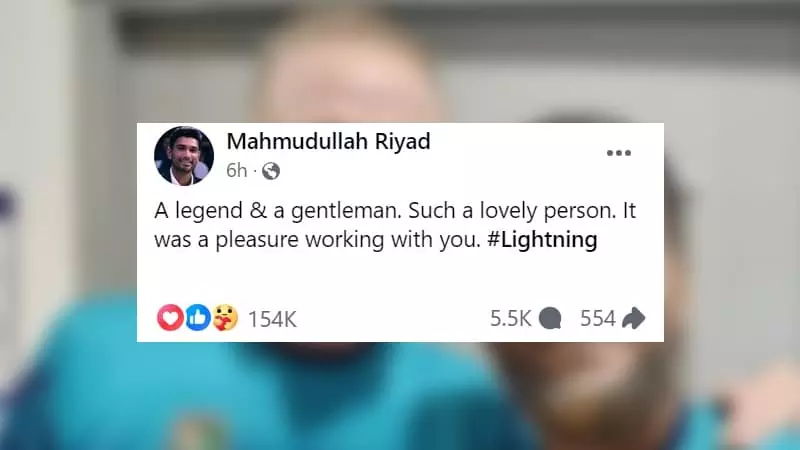The height and width of the screenshot is (450, 800).
Task: Open the Mahmudullah Riyad profile name link
Action: (x=329, y=141)
